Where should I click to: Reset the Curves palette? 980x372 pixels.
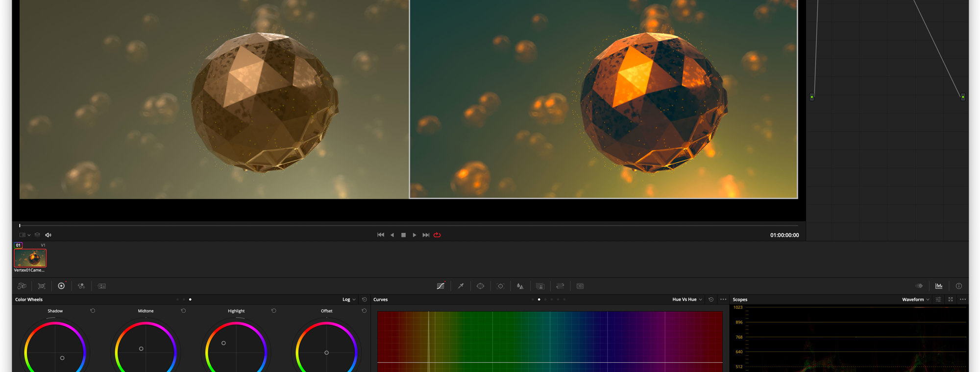(711, 300)
